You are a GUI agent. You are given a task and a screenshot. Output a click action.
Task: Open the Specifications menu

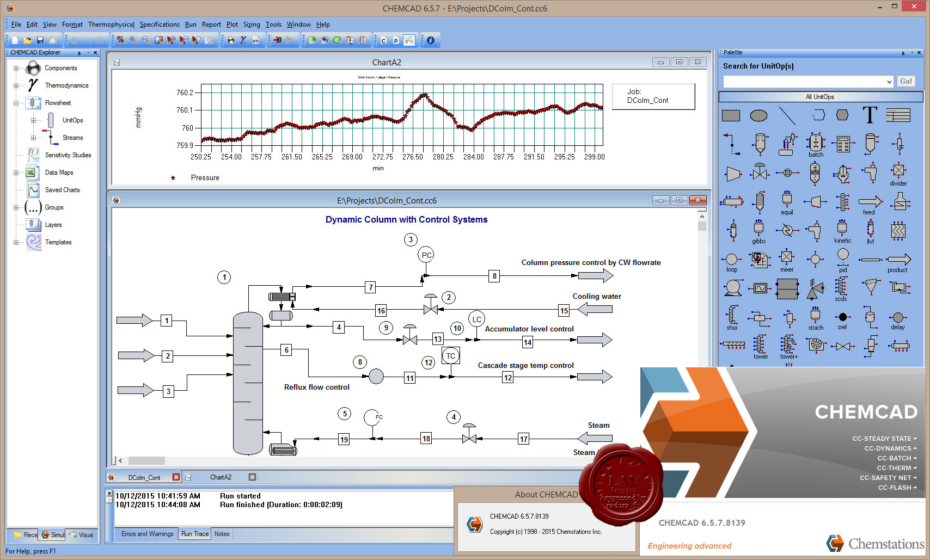tap(160, 24)
